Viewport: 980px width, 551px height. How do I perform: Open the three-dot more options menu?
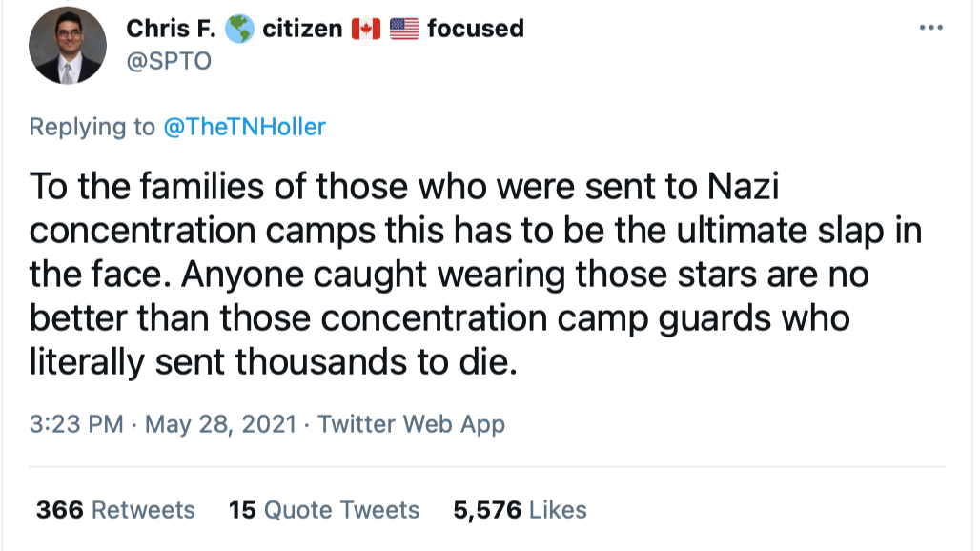(x=930, y=28)
